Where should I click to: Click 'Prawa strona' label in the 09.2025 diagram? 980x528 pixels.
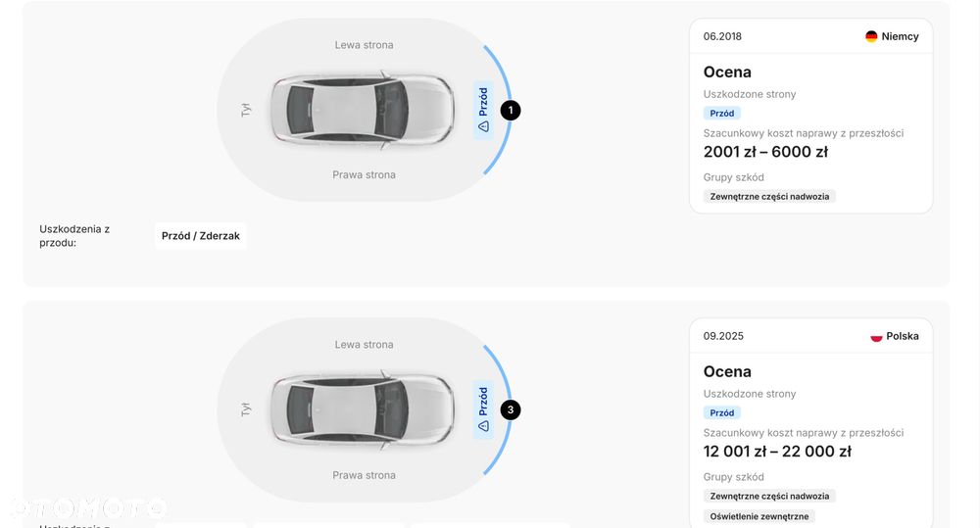point(364,475)
